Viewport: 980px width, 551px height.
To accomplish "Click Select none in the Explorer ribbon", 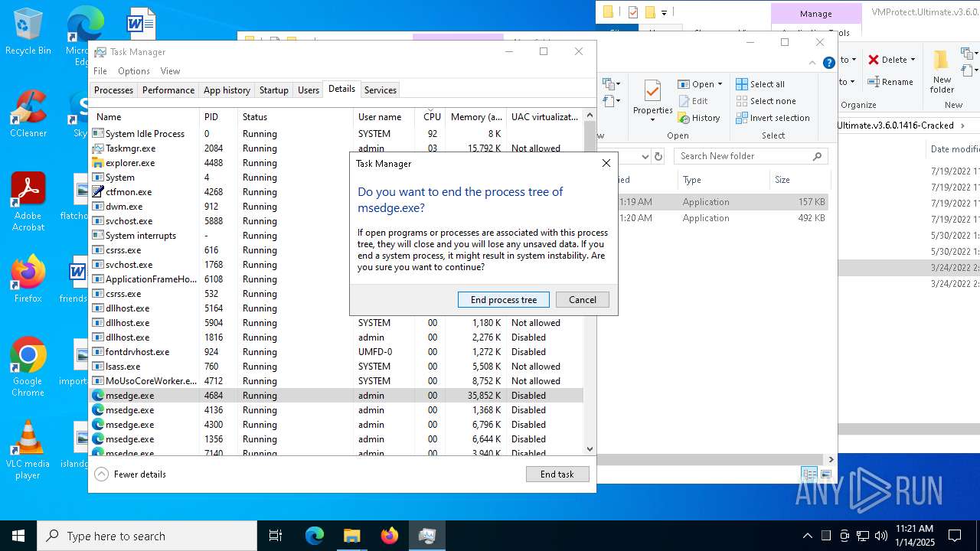I will tap(766, 101).
